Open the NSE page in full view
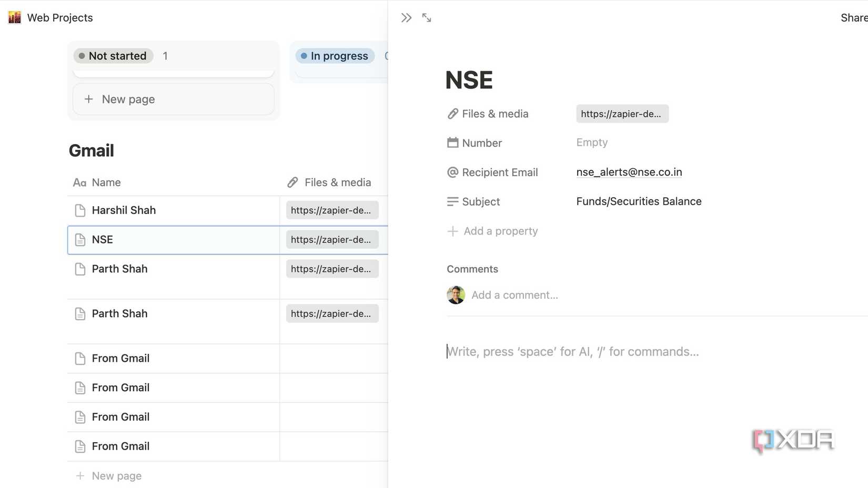The height and width of the screenshot is (488, 868). tap(426, 17)
